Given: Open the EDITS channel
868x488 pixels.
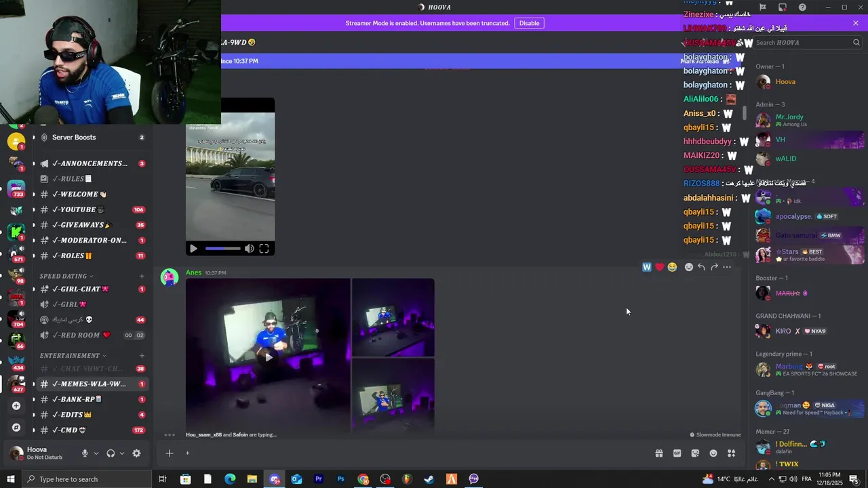Looking at the screenshot, I should click(92, 415).
